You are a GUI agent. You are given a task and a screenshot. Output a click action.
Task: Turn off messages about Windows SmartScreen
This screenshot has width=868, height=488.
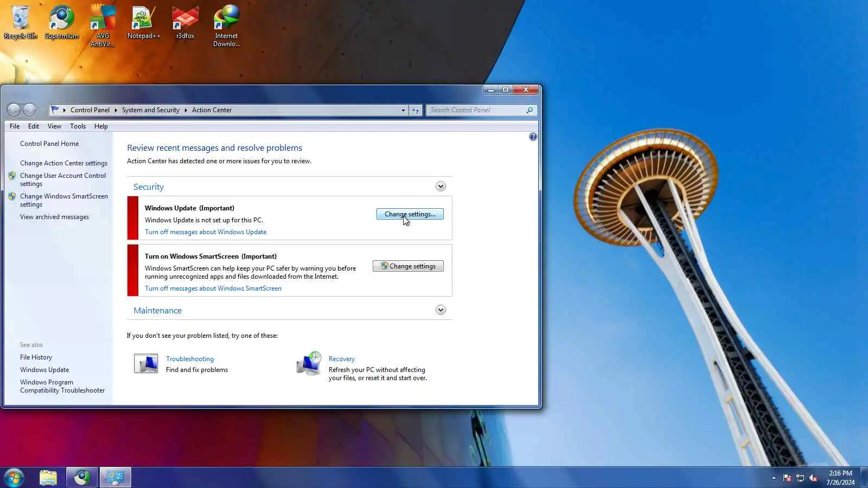(213, 288)
